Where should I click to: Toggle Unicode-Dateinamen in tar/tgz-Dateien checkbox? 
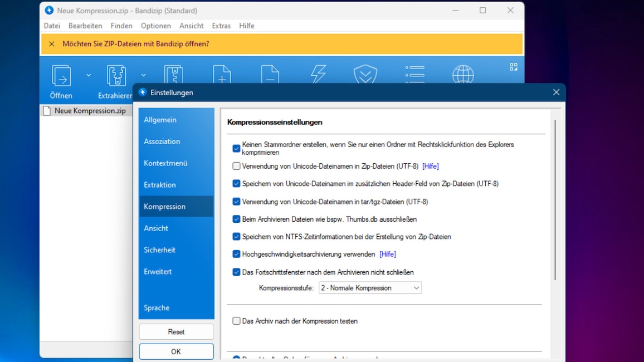pos(236,202)
